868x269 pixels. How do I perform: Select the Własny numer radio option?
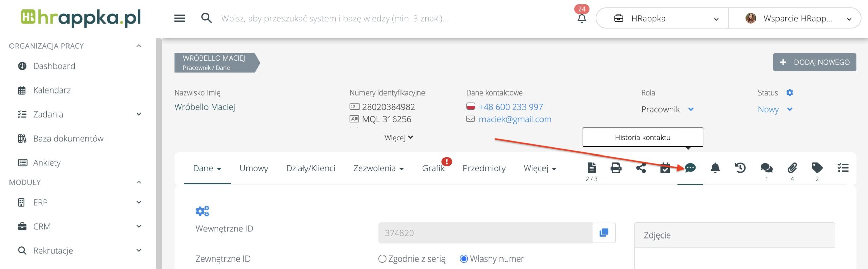463,259
